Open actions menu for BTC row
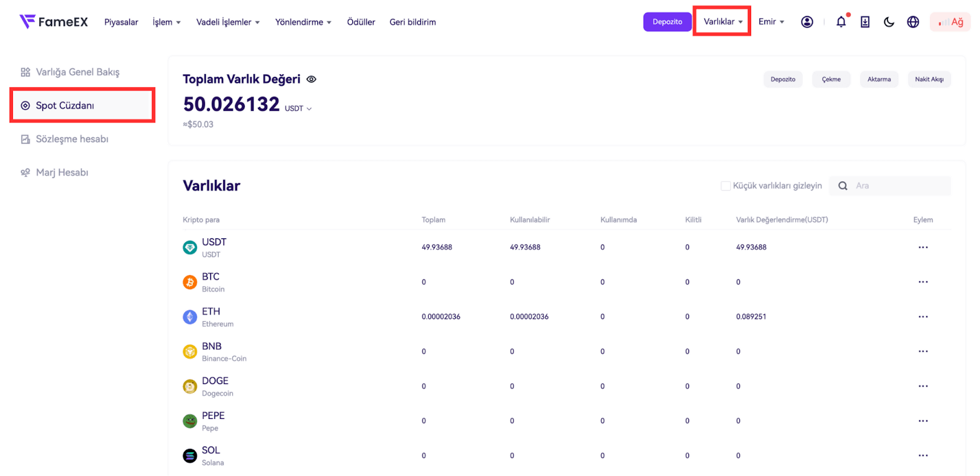The width and height of the screenshot is (980, 476). point(923,282)
